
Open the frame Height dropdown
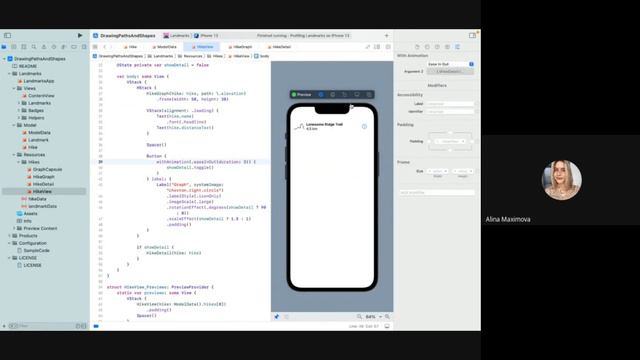pyautogui.click(x=463, y=171)
